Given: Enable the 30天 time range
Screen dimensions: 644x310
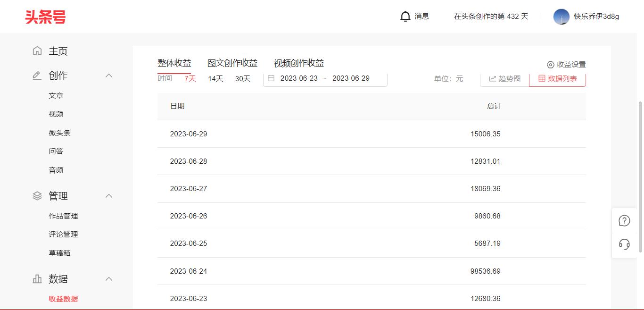Looking at the screenshot, I should click(242, 79).
